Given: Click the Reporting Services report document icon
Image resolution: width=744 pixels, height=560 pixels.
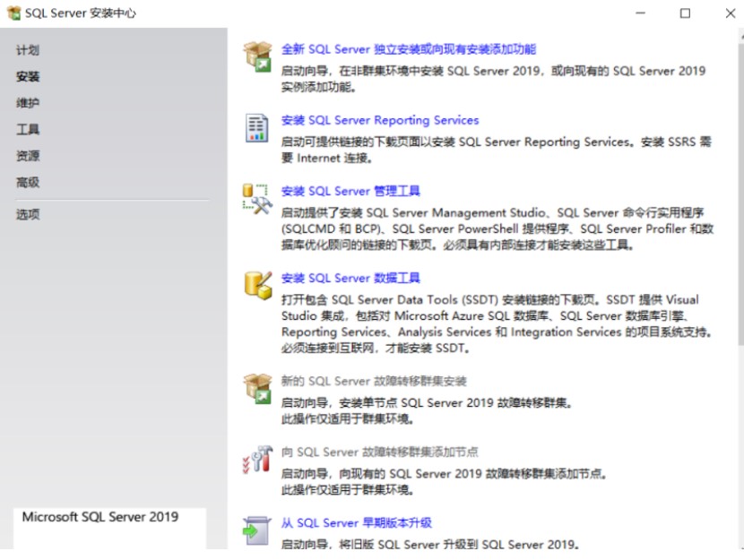Looking at the screenshot, I should (x=256, y=128).
